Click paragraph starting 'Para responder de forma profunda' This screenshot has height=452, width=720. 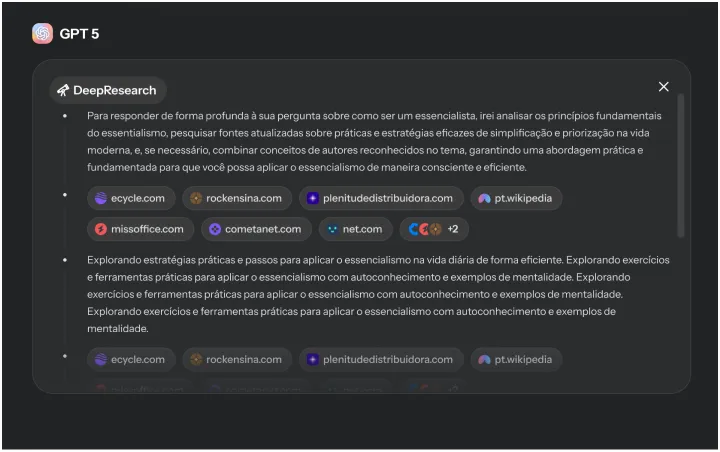pos(374,141)
